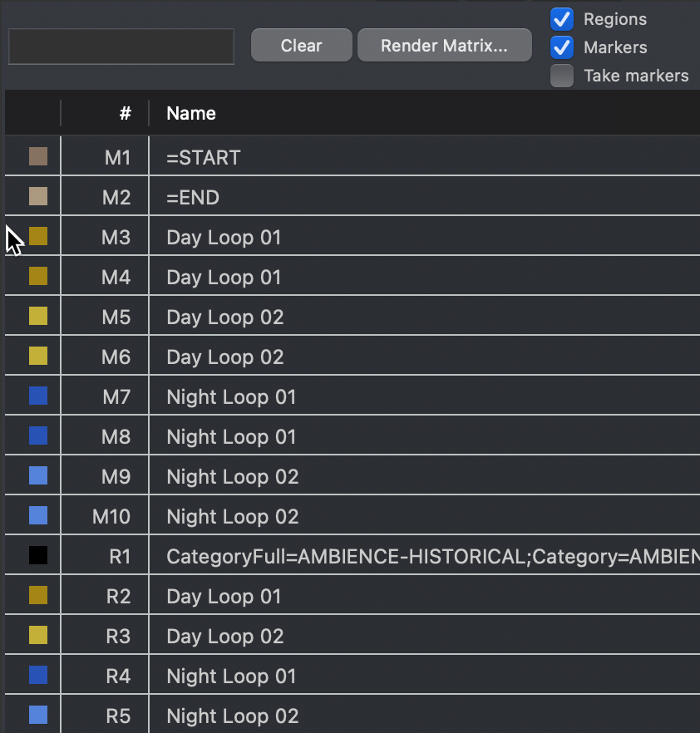700x733 pixels.
Task: Sort by the Name column header
Action: 191,114
